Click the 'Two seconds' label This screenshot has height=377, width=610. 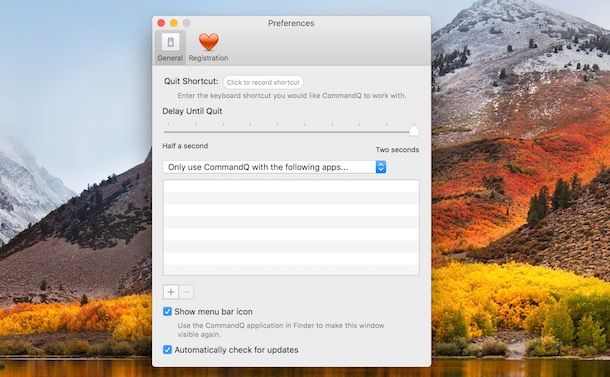coord(397,150)
